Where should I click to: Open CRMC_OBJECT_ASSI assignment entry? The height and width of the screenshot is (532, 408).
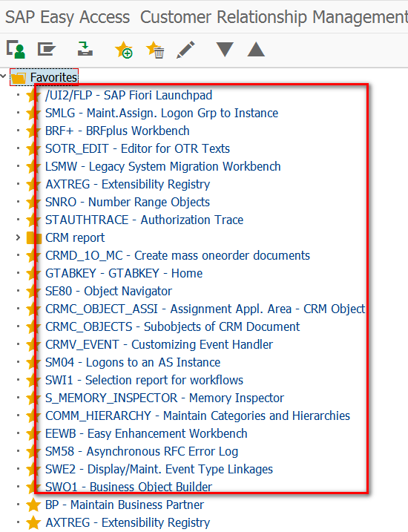(205, 309)
